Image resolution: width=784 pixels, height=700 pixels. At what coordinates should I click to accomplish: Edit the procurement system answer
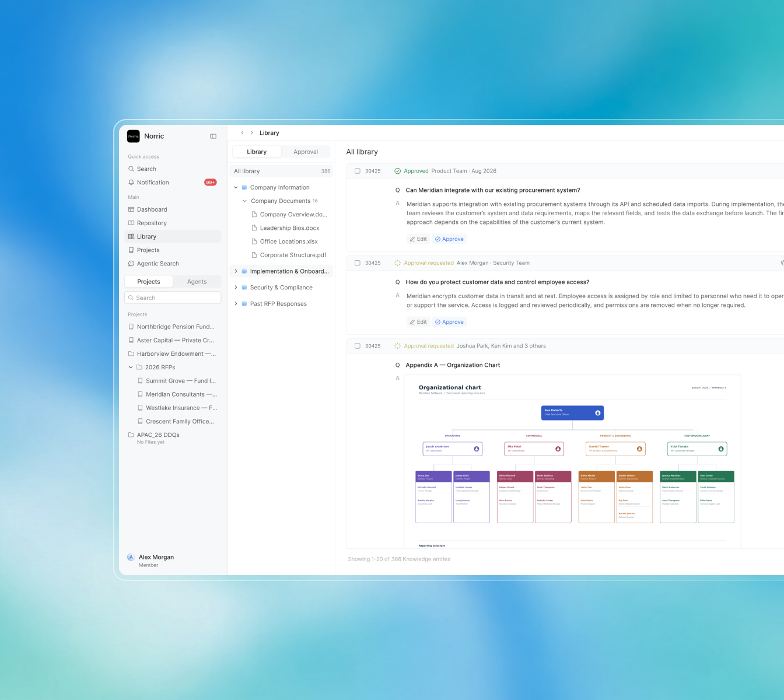(418, 239)
